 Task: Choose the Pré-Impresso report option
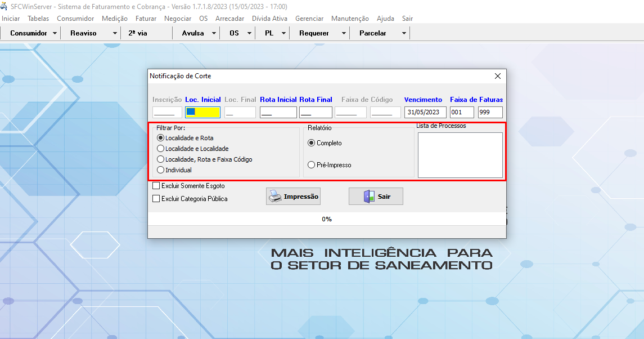[x=311, y=165]
